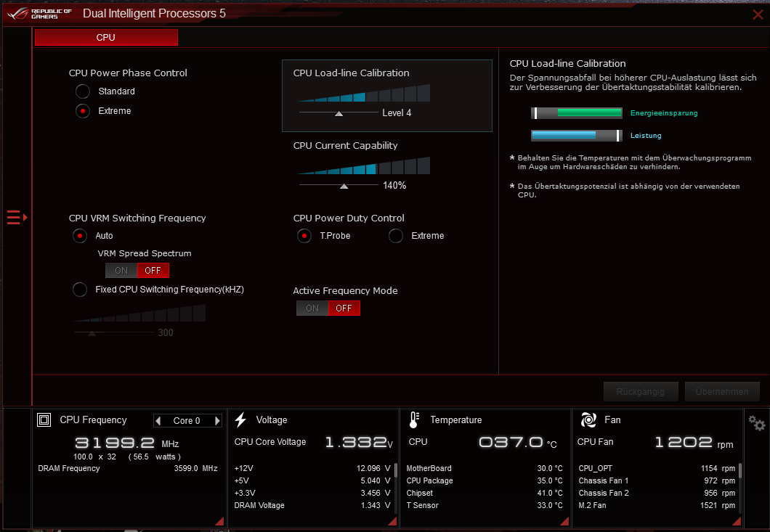
Task: Choose Auto VRM switching frequency
Action: [80, 236]
